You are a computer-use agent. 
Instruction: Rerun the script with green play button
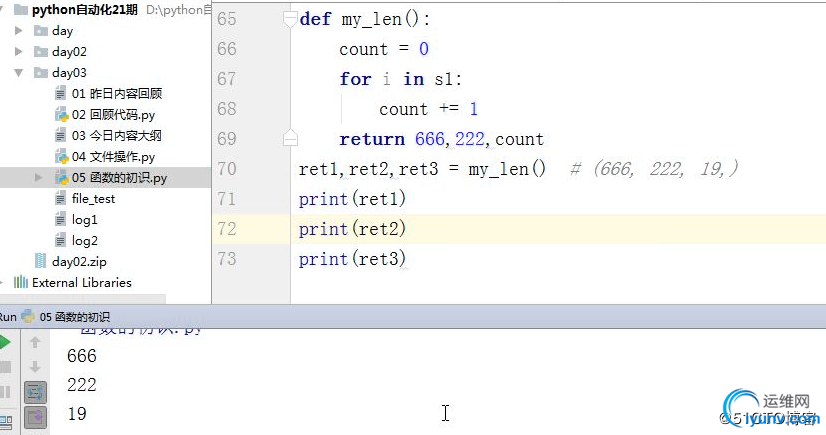[x=4, y=342]
